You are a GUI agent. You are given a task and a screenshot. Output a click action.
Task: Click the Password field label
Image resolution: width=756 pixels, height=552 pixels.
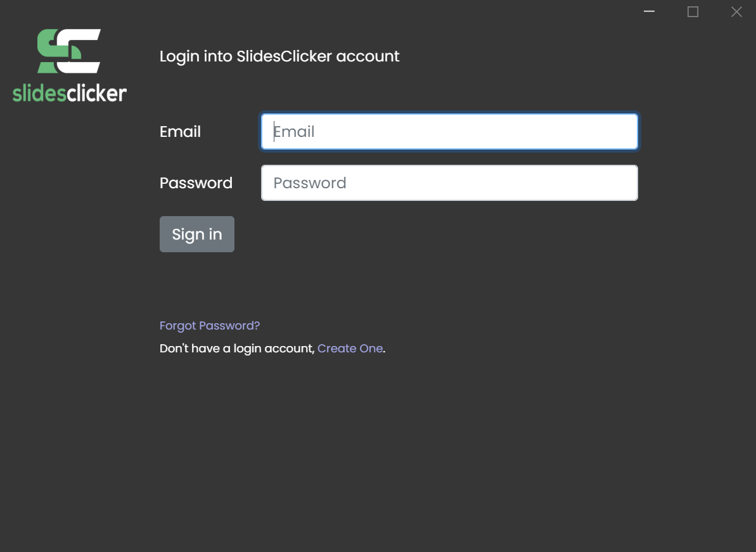coord(196,183)
